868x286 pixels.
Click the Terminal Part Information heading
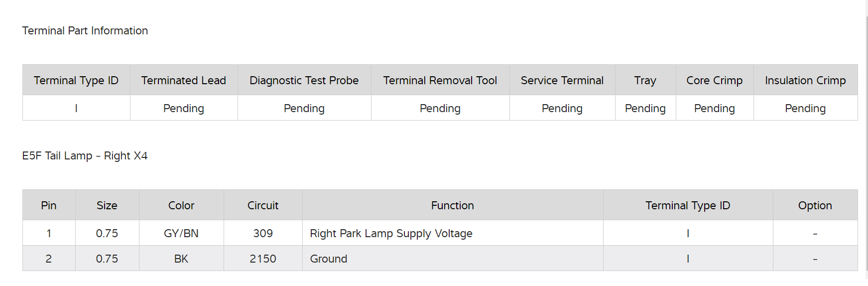(x=85, y=31)
